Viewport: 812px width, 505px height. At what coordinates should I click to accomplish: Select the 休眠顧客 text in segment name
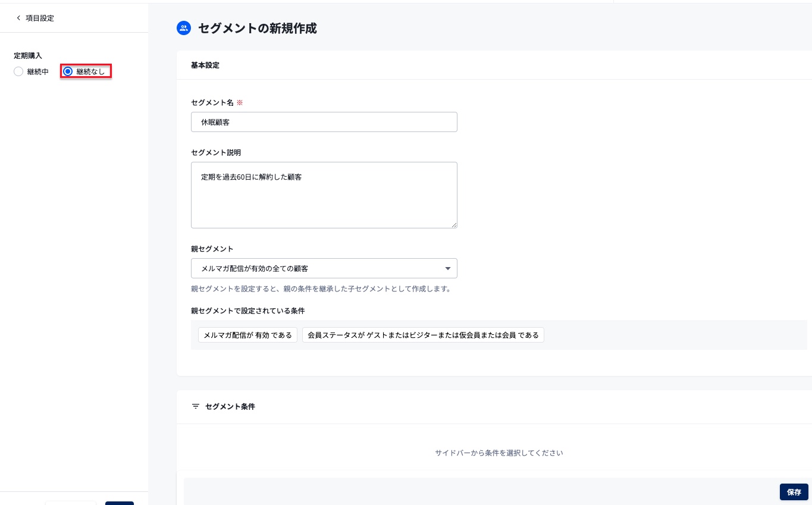click(x=215, y=122)
